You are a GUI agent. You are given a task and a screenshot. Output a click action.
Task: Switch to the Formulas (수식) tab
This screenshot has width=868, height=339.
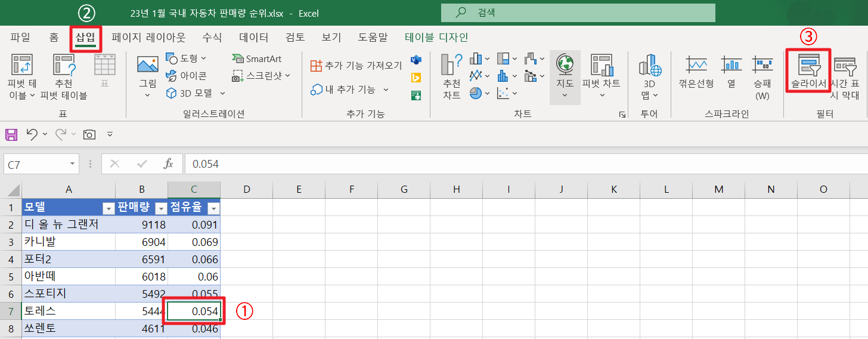pyautogui.click(x=212, y=38)
